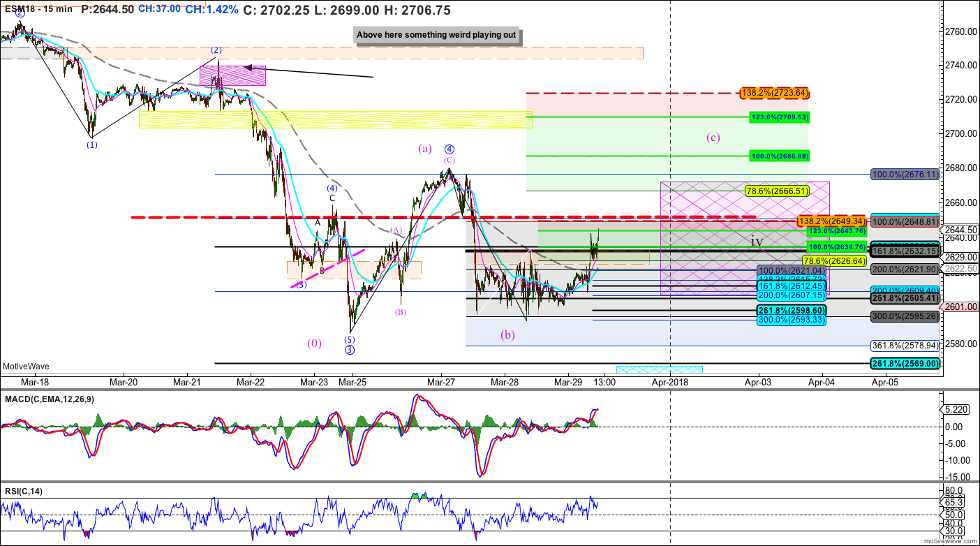The width and height of the screenshot is (980, 546).
Task: Click the 161.8%(2632.15) gray label
Action: pos(905,251)
